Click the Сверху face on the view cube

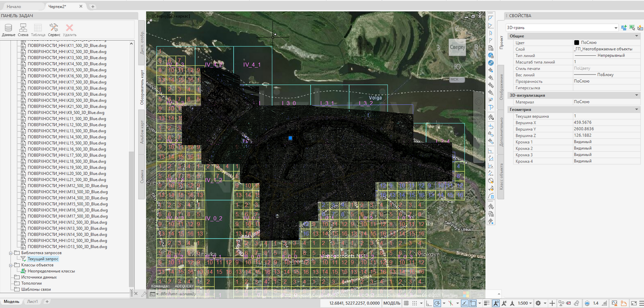pyautogui.click(x=457, y=47)
